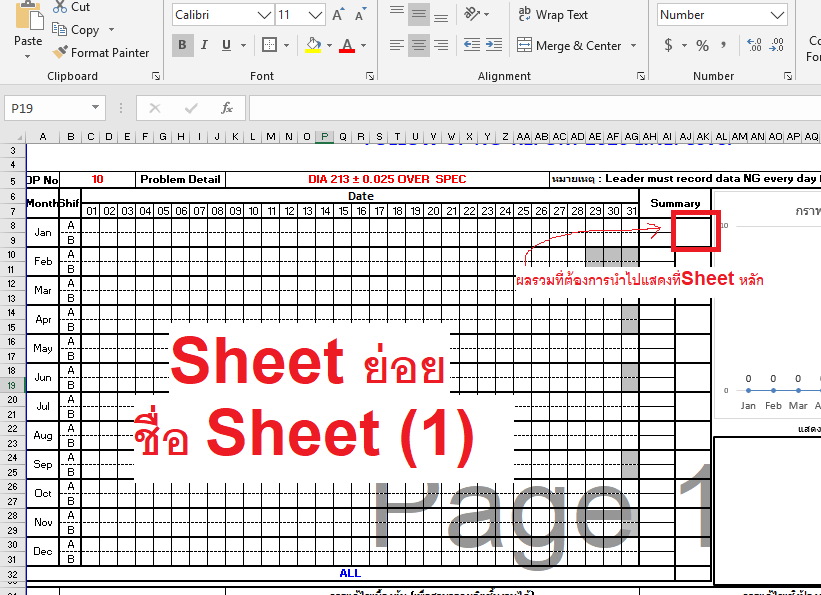Toggle Bold formatting
Viewport: 821px width, 595px height.
182,45
